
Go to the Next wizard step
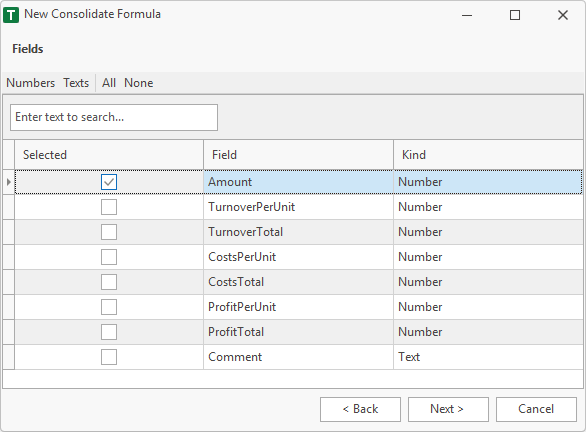[x=448, y=409]
